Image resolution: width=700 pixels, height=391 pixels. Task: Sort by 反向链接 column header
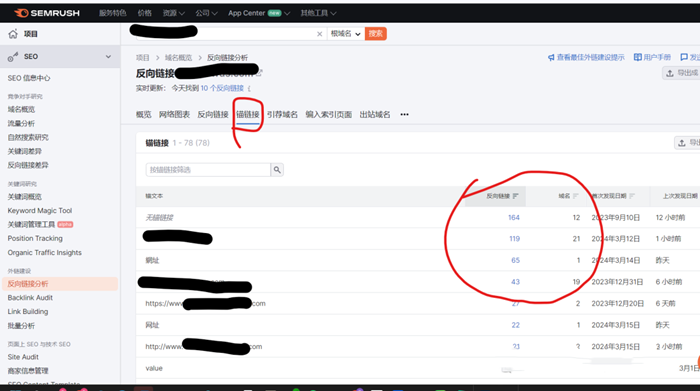point(502,196)
